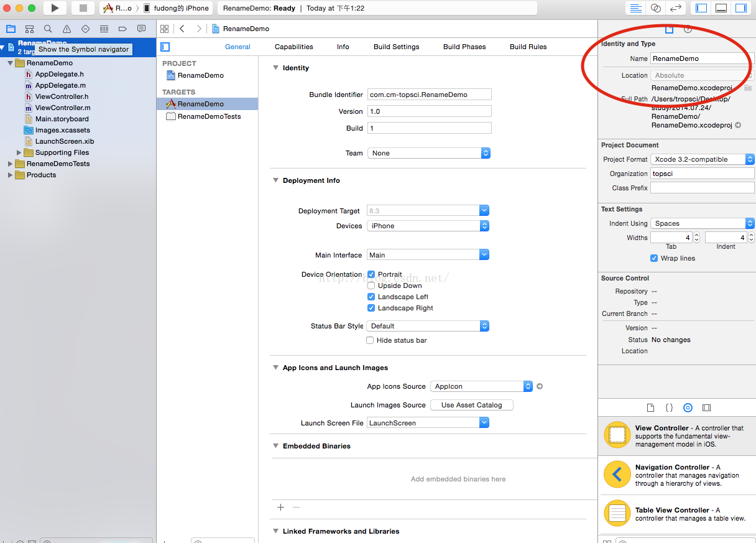
Task: Show the Media library
Action: [706, 408]
